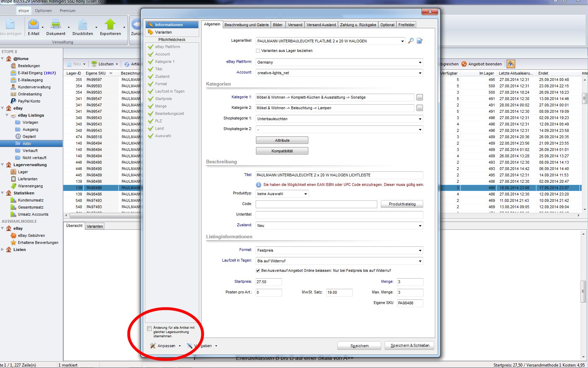Image resolution: width=588 pixels, height=368 pixels.
Task: Click the E-Mail toolbar icon
Action: [x=33, y=25]
